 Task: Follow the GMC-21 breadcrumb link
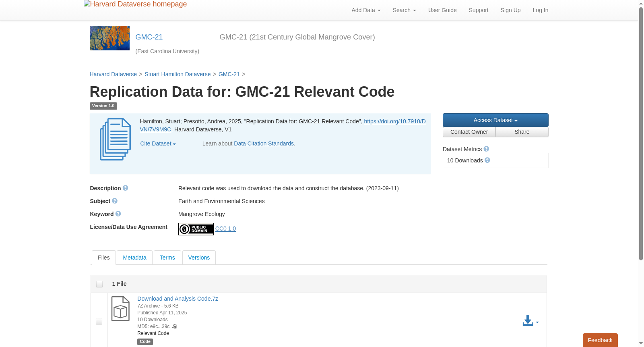point(229,74)
